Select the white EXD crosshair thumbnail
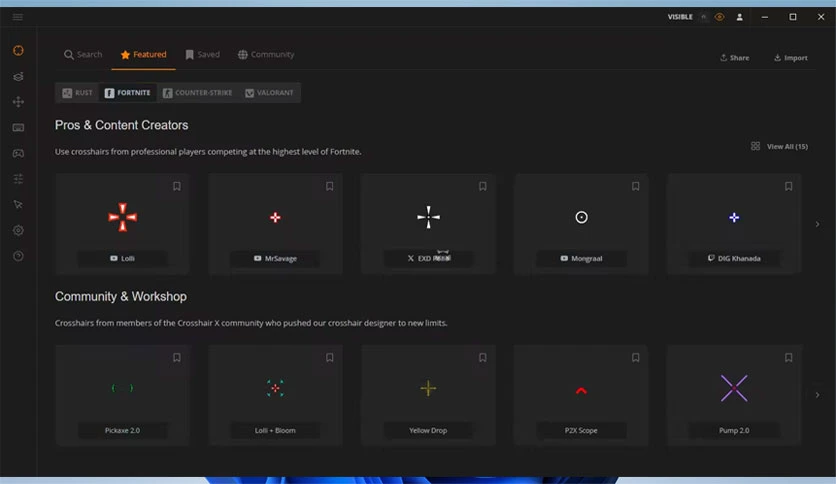The width and height of the screenshot is (836, 484). [x=428, y=217]
